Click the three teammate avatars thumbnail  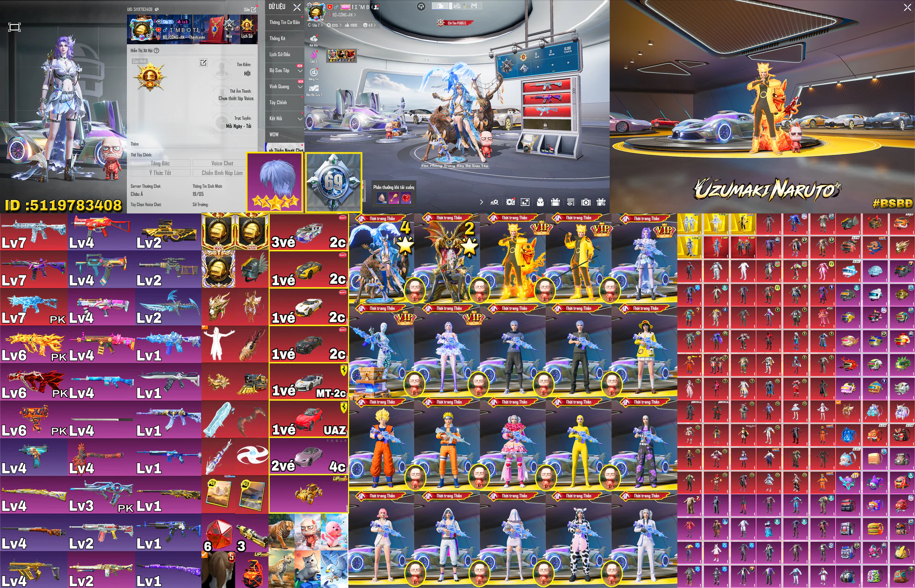(341, 55)
